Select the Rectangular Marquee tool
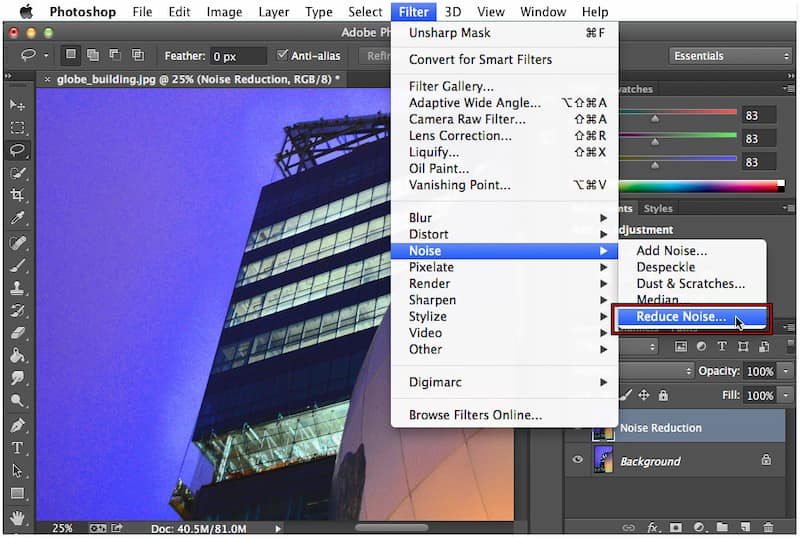Screen dimensions: 800x538 [17, 128]
